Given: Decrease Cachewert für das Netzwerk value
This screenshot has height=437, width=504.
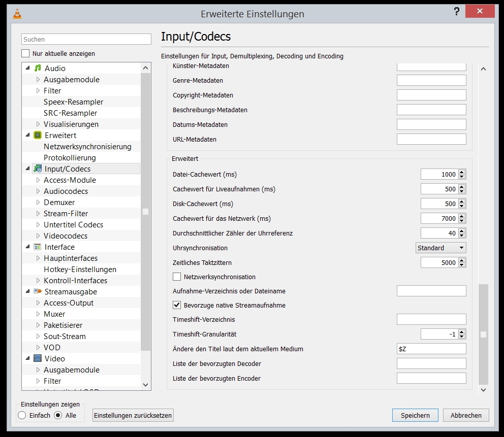Looking at the screenshot, I should 462,221.
